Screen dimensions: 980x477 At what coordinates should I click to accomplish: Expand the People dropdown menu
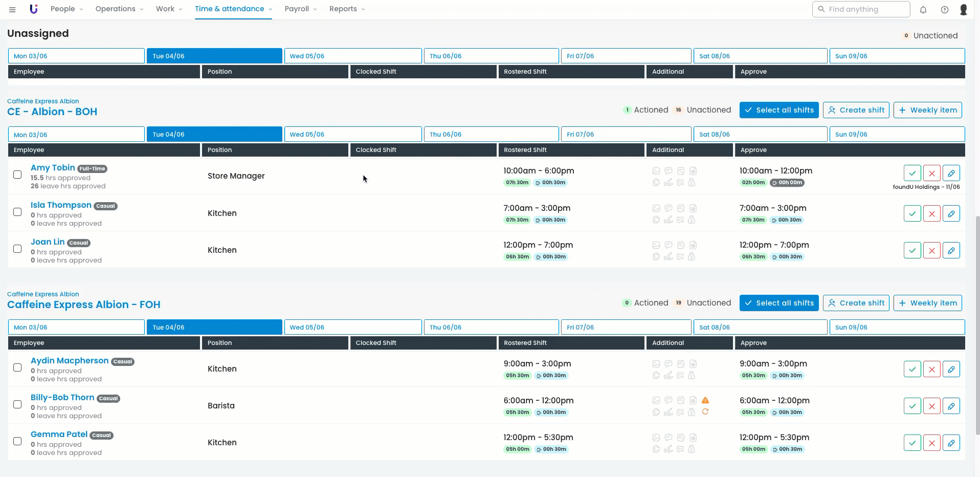click(66, 9)
